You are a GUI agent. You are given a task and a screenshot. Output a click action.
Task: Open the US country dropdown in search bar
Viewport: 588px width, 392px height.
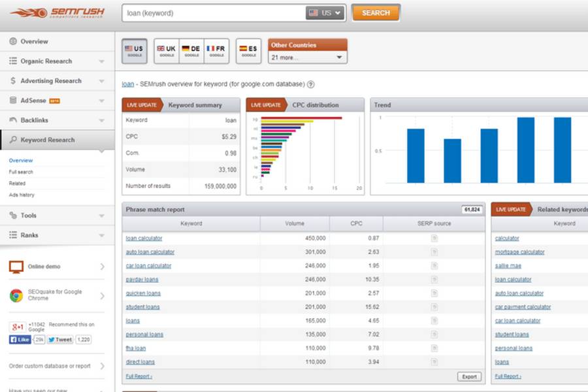[x=325, y=13]
